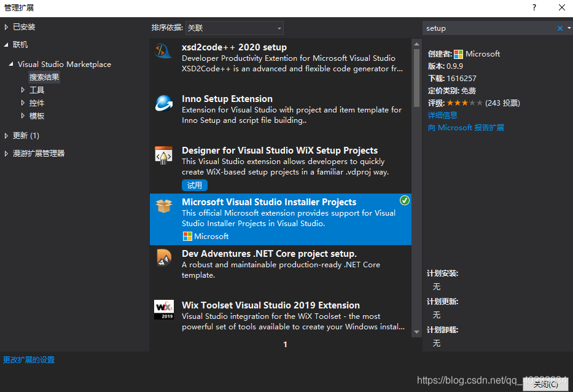Image resolution: width=573 pixels, height=392 pixels.
Task: Click the green installed checkmark icon
Action: pyautogui.click(x=405, y=200)
